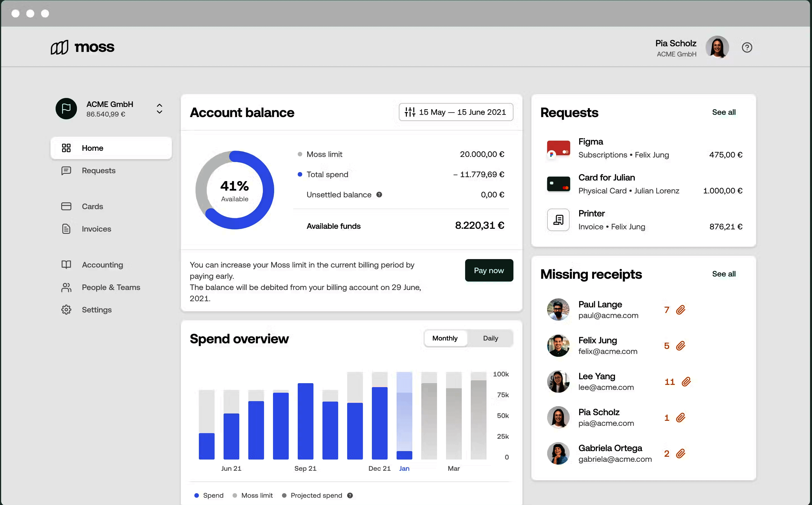Viewport: 812px width, 505px height.
Task: Expand the ACME GmbH account switcher chevron
Action: (x=159, y=109)
